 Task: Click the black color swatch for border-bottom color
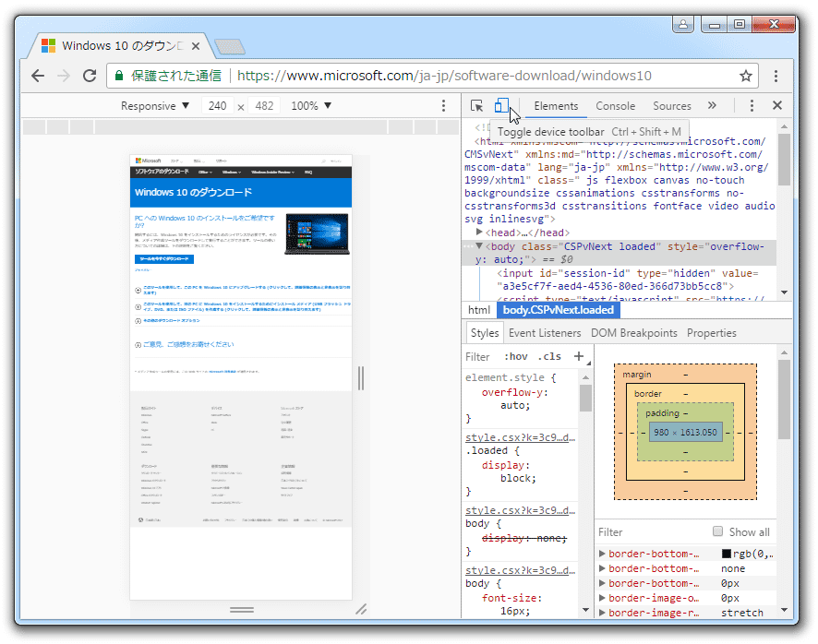coord(727,554)
